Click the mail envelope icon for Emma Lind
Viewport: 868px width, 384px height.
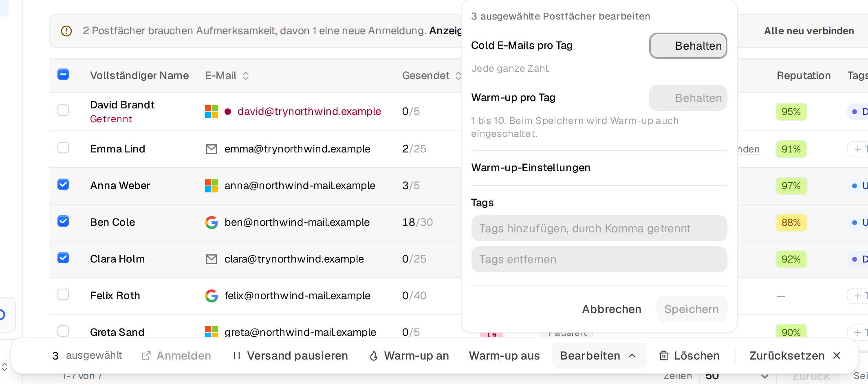coord(211,149)
